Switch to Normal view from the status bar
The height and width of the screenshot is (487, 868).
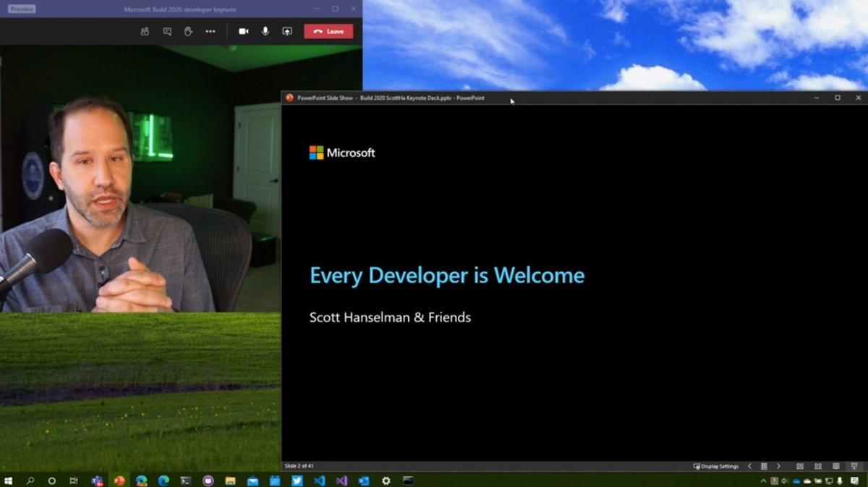coord(799,466)
